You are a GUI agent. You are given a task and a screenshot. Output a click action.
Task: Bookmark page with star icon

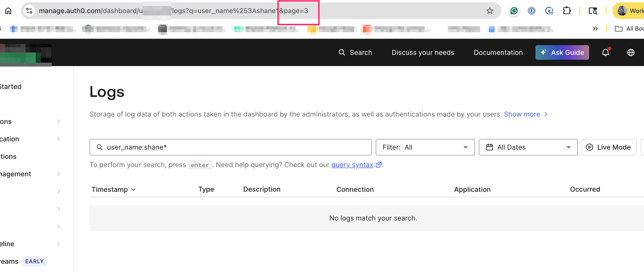[490, 11]
